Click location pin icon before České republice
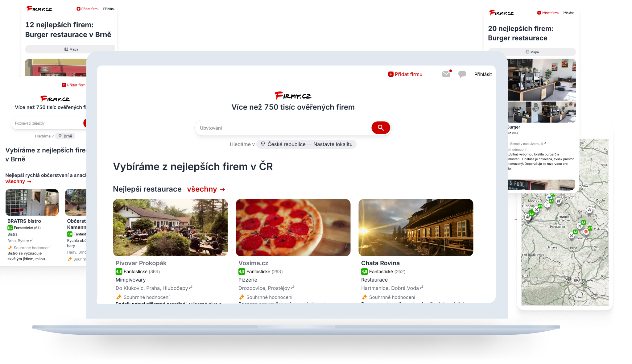Image resolution: width=632 pixels, height=364 pixels. point(263,144)
